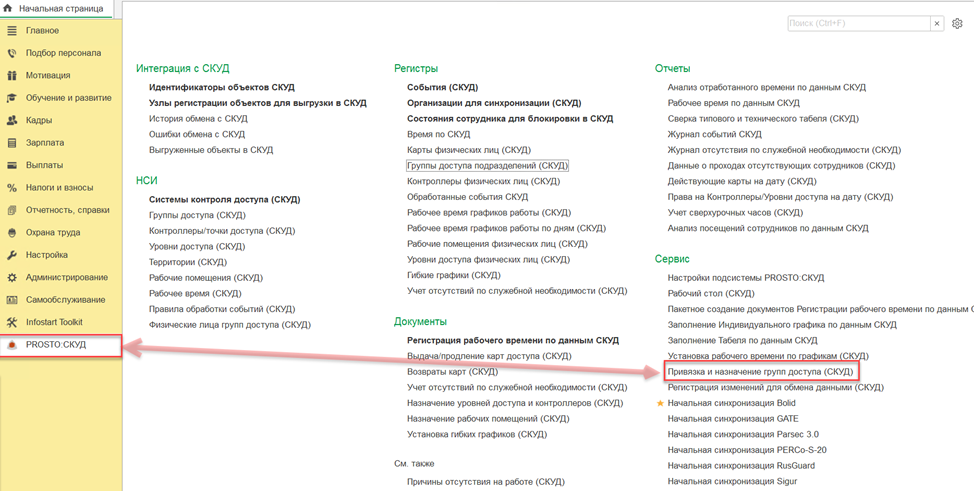Click the home icon on Начальная страница tab
The width and height of the screenshot is (974, 491).
[9, 9]
